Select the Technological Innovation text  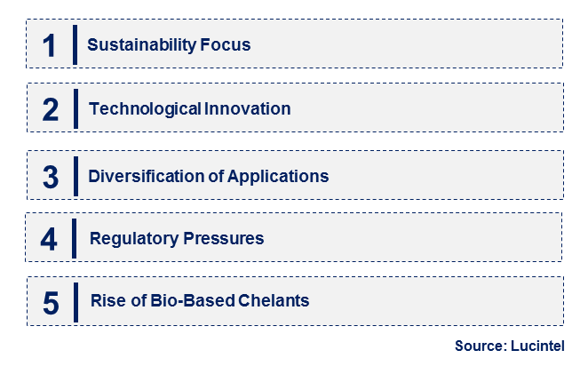coord(190,109)
